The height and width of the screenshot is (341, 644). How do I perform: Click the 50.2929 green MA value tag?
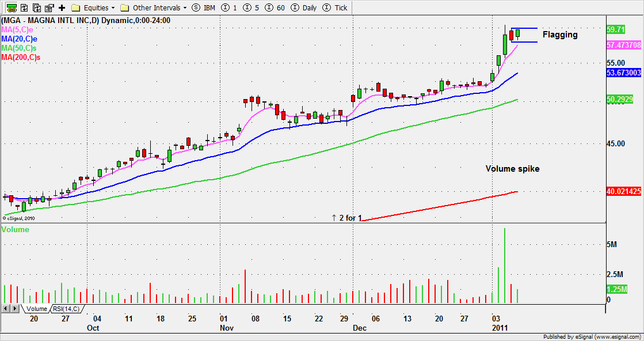(x=620, y=100)
